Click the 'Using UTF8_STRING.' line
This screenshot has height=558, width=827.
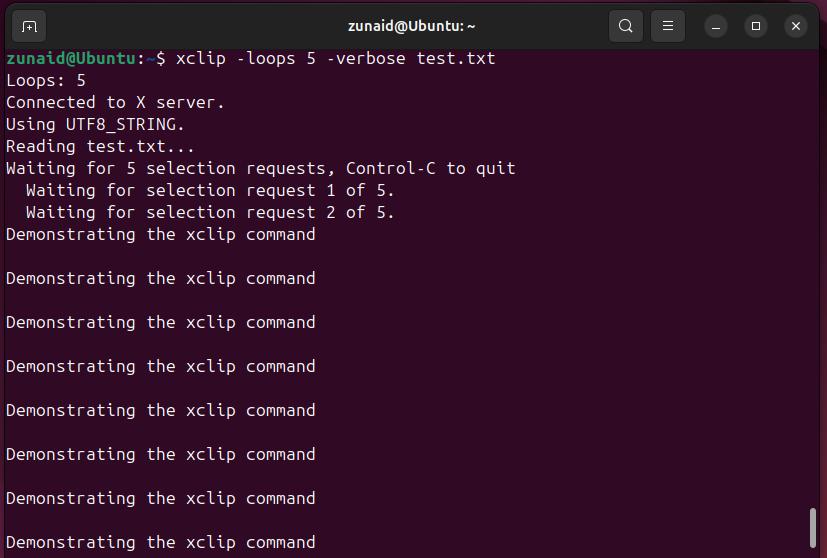click(x=95, y=124)
